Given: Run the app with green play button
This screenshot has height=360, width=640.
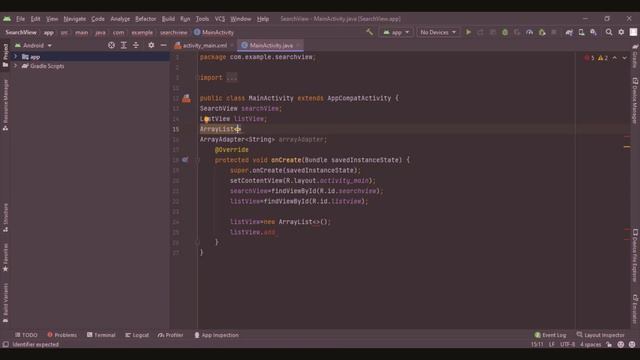Looking at the screenshot, I should [x=468, y=32].
